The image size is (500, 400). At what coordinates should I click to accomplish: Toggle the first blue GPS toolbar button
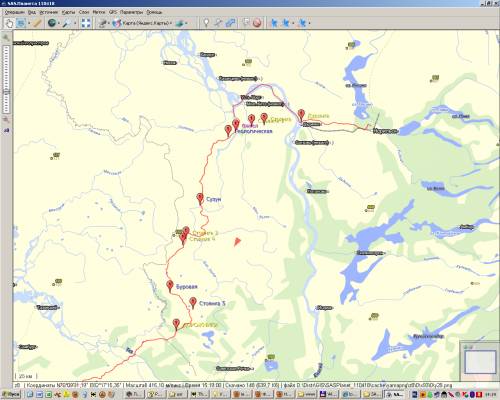tap(274, 23)
